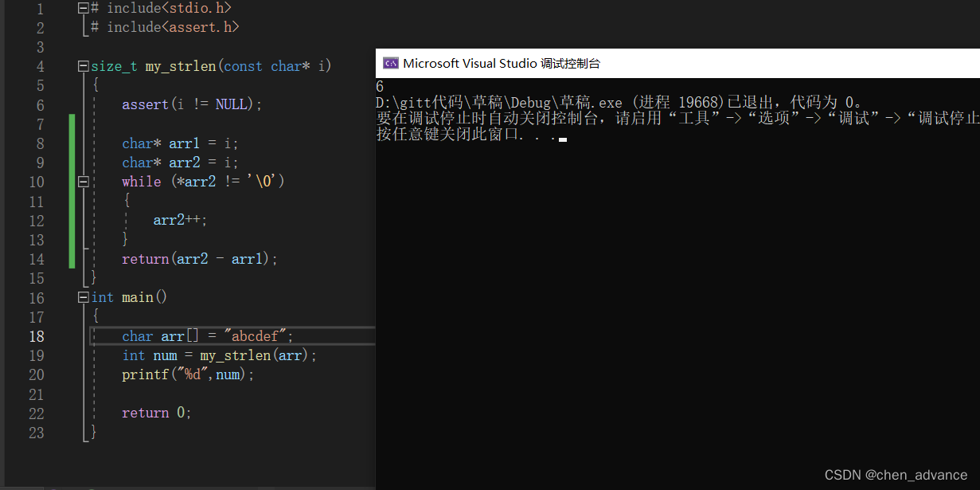
Task: Click the return 0 statement
Action: (157, 413)
